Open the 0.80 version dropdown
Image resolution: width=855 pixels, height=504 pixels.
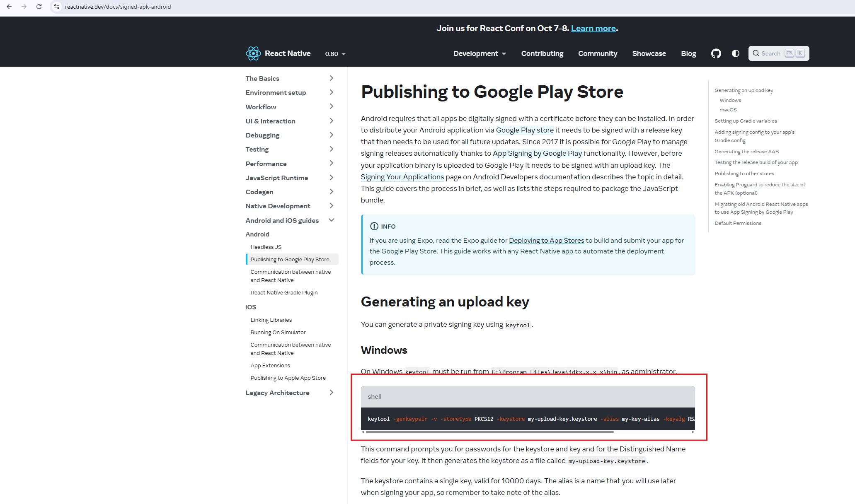(335, 54)
